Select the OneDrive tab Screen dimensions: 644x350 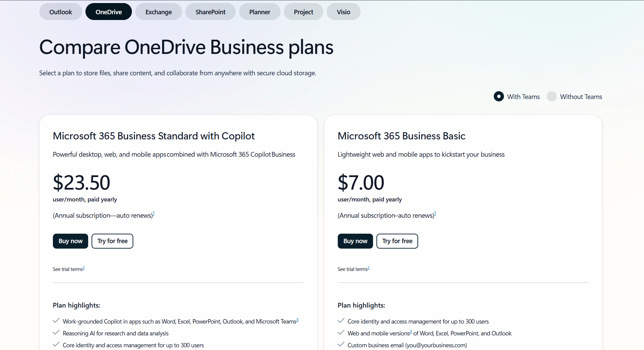[109, 12]
